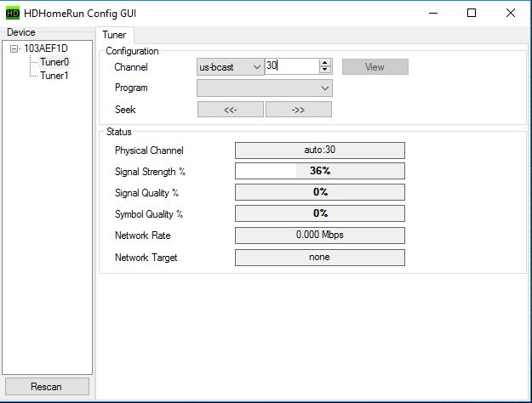Viewport: 532px width, 403px height.
Task: Click into the channel number field
Action: [x=292, y=66]
